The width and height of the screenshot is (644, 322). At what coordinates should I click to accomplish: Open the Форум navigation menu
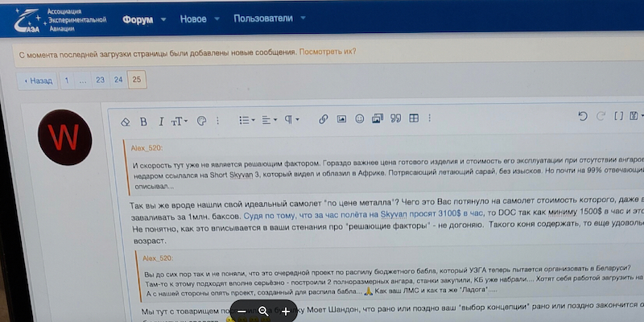pyautogui.click(x=138, y=19)
